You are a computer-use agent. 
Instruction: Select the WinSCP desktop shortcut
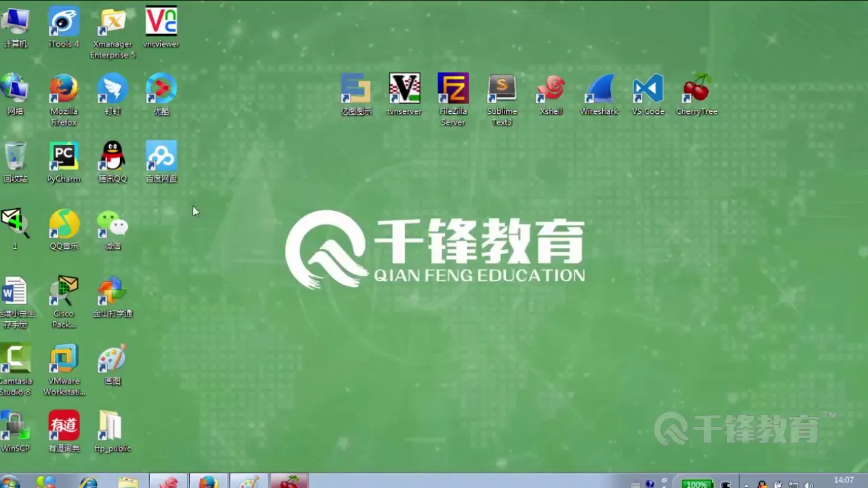coord(15,431)
